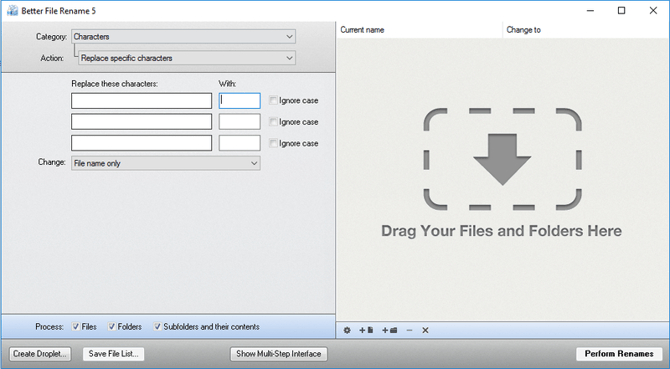Minimize the Better File Rename window
The height and width of the screenshot is (369, 670).
(591, 11)
